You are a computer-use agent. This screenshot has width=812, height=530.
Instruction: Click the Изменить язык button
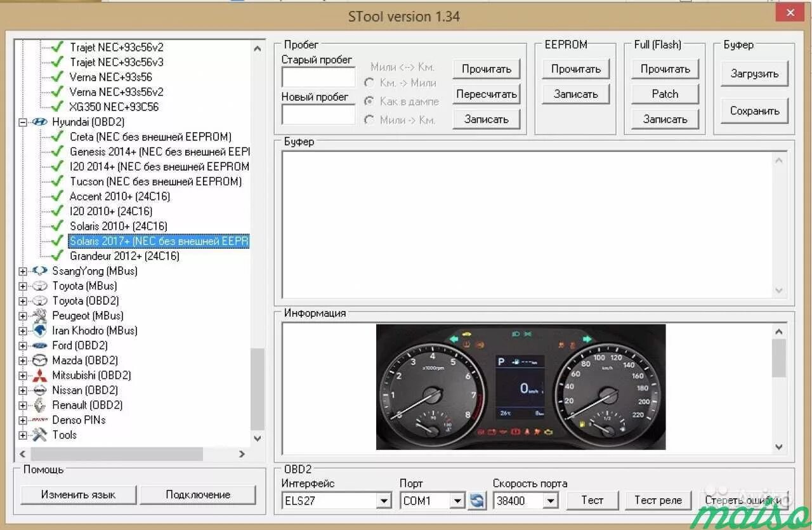click(x=79, y=494)
